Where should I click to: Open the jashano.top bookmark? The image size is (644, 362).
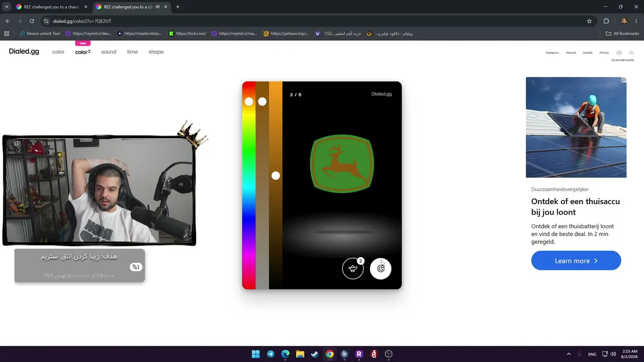(x=286, y=34)
